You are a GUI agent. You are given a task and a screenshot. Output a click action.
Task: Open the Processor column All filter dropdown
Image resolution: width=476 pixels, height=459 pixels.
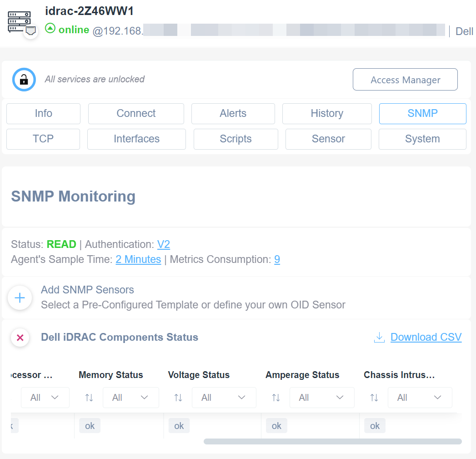click(x=45, y=397)
